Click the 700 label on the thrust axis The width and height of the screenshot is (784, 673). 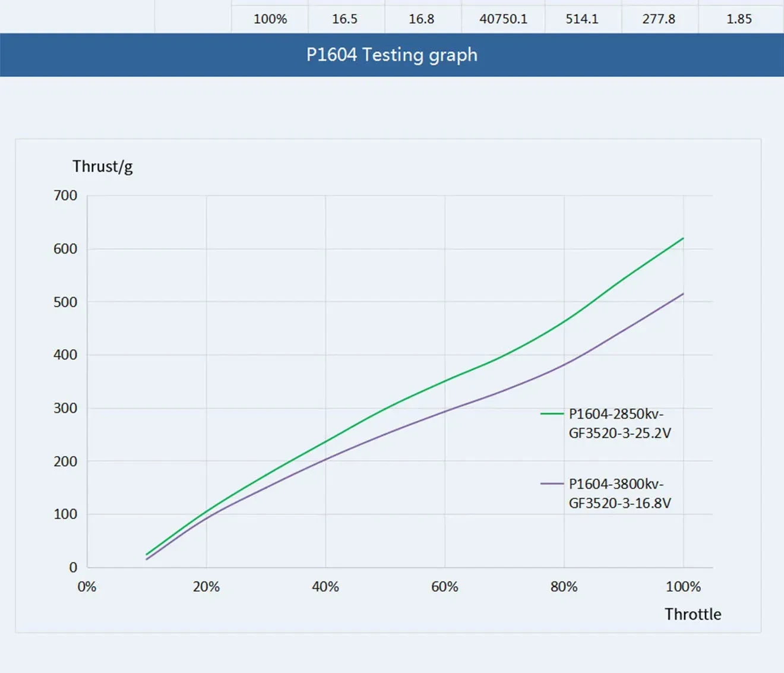(x=65, y=195)
